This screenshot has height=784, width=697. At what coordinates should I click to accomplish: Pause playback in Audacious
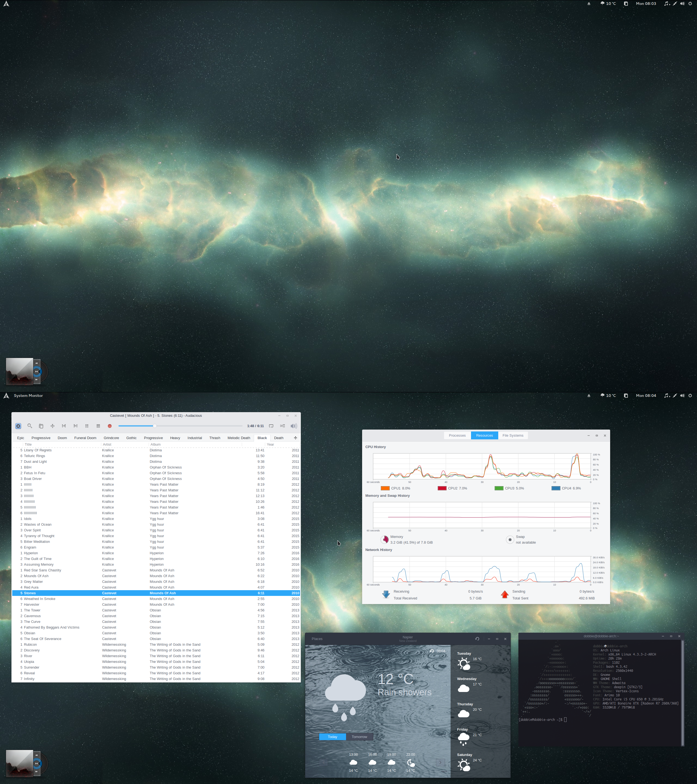tap(87, 426)
